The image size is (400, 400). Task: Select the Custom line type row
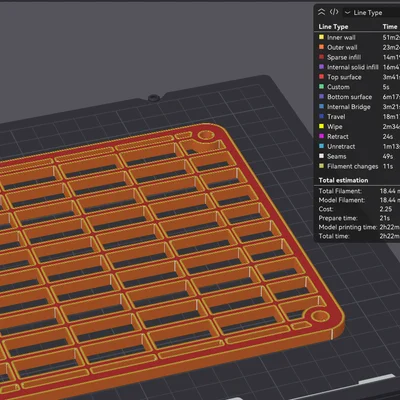tap(357, 87)
